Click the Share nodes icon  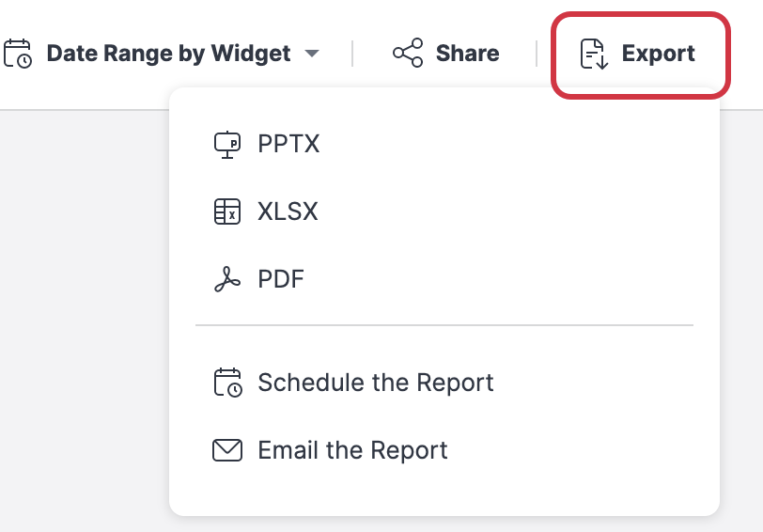click(x=408, y=54)
